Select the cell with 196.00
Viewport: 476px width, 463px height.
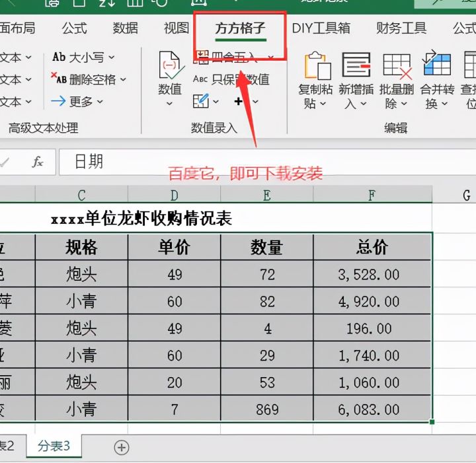point(372,328)
